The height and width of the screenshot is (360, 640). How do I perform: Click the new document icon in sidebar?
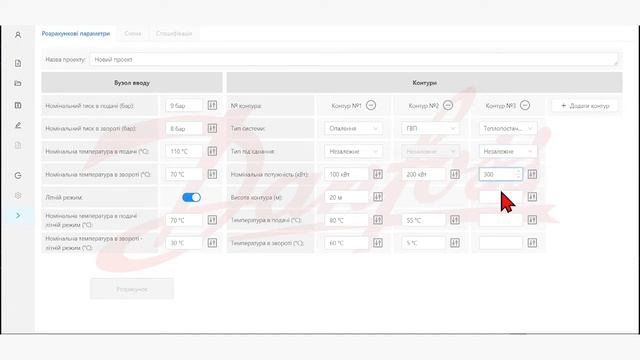pos(18,63)
